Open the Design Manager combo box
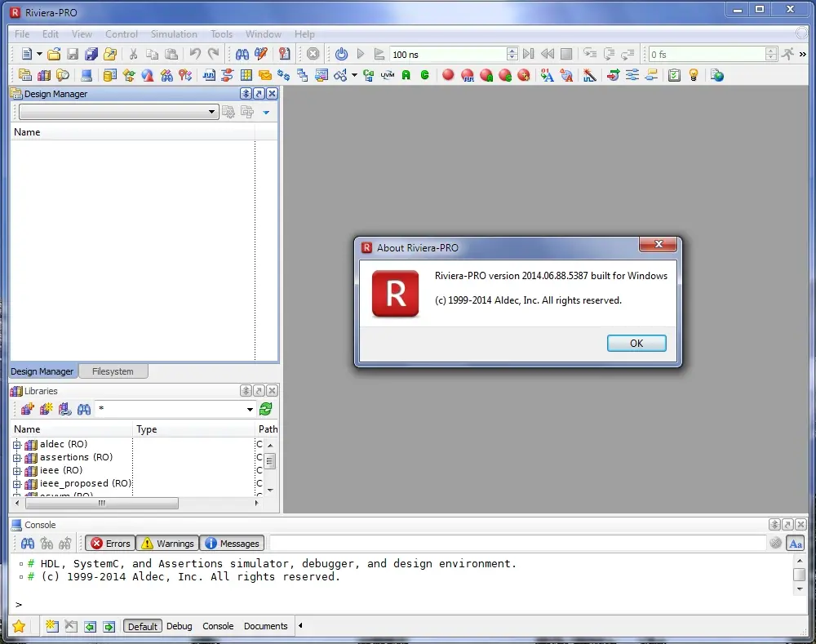 click(118, 111)
